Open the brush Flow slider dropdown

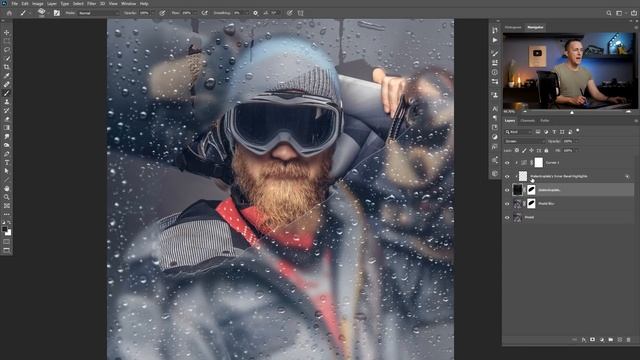click(x=195, y=13)
